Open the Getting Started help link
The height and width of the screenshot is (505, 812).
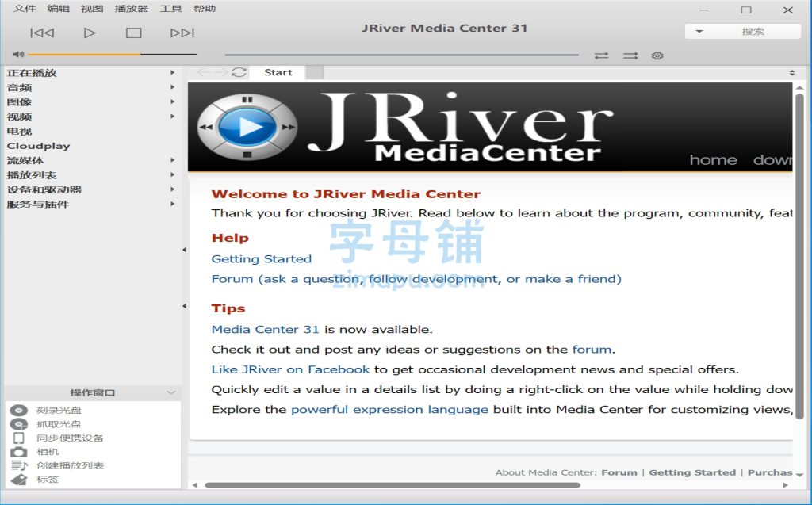262,259
